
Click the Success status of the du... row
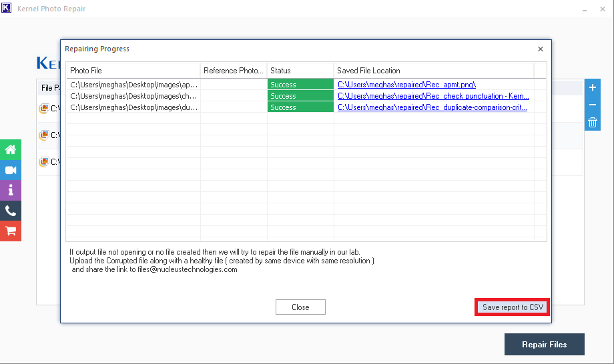tap(300, 107)
